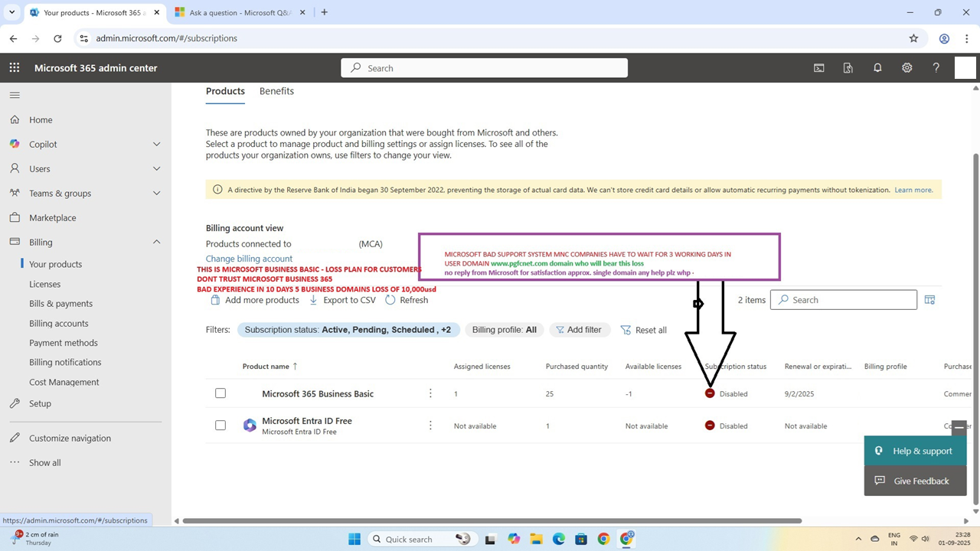
Task: Open the app launcher waffle menu
Action: 15,68
